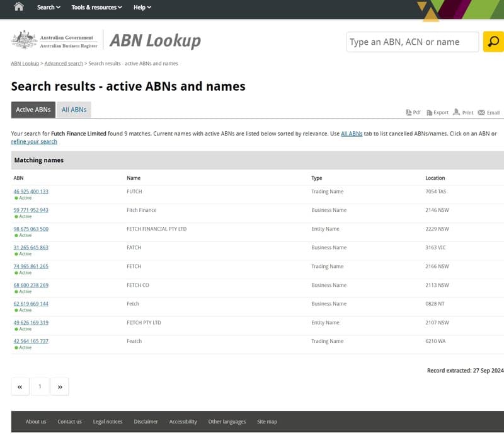Open ABN 62 619 669 144
504x440 pixels.
(31, 304)
